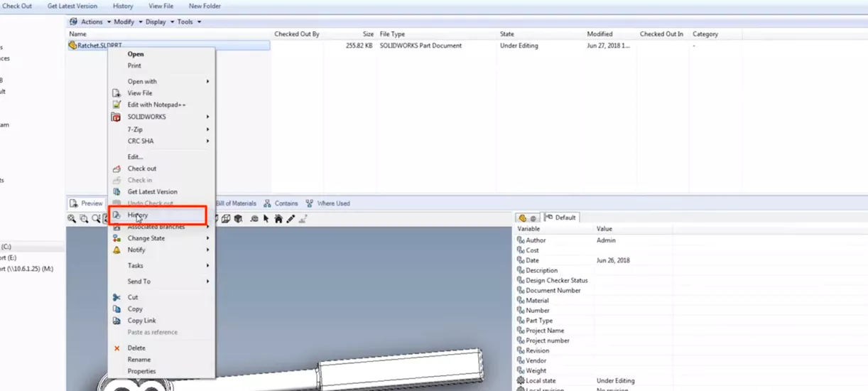Click the Check out icon in context menu
The image size is (868, 391).
[x=116, y=168]
